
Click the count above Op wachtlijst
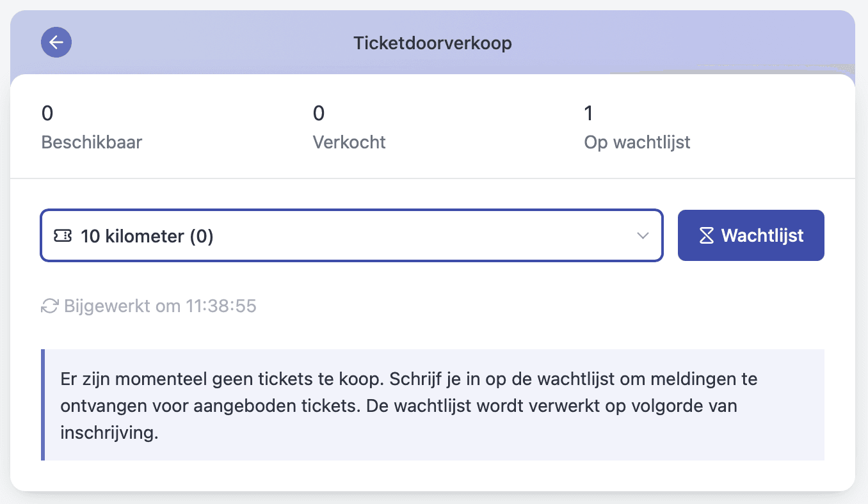coord(589,114)
